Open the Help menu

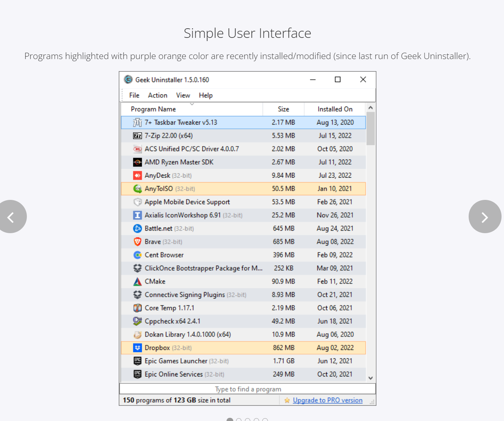206,96
